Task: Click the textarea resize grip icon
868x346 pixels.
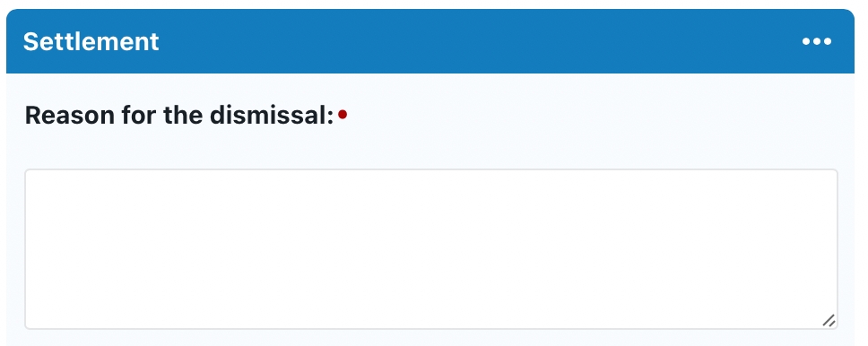Action: (829, 320)
